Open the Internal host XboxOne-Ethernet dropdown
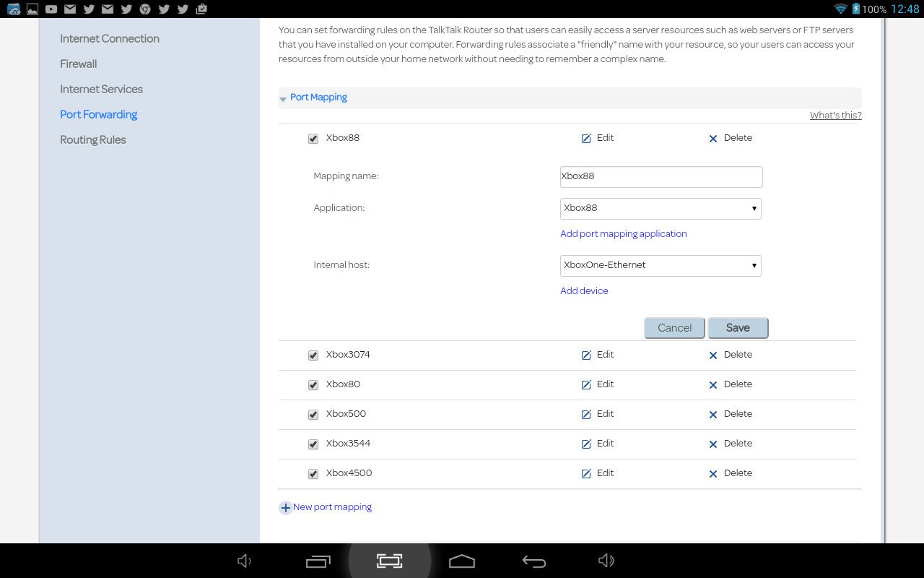 click(661, 265)
